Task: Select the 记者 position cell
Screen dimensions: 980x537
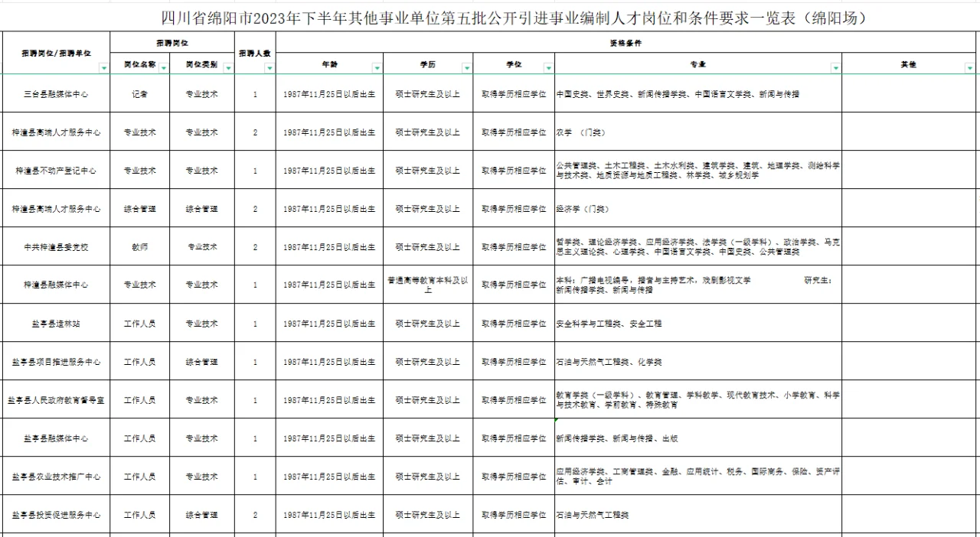Action: 140,94
